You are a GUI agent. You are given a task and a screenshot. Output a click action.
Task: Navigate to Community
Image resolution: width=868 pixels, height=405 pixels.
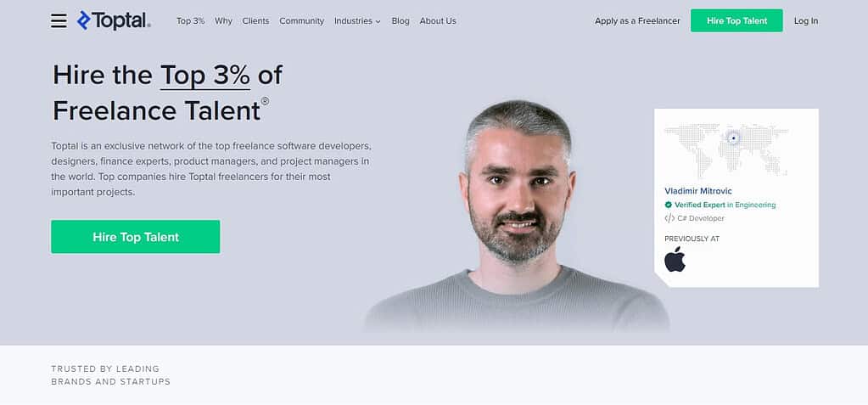[302, 21]
